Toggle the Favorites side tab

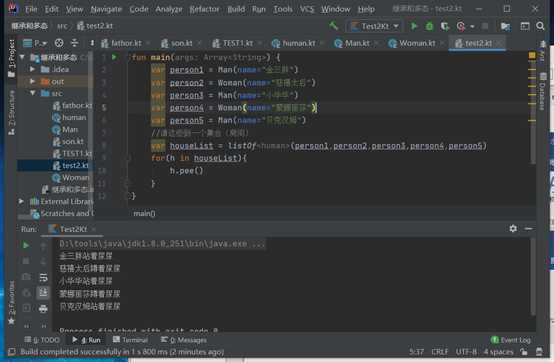(x=12, y=303)
